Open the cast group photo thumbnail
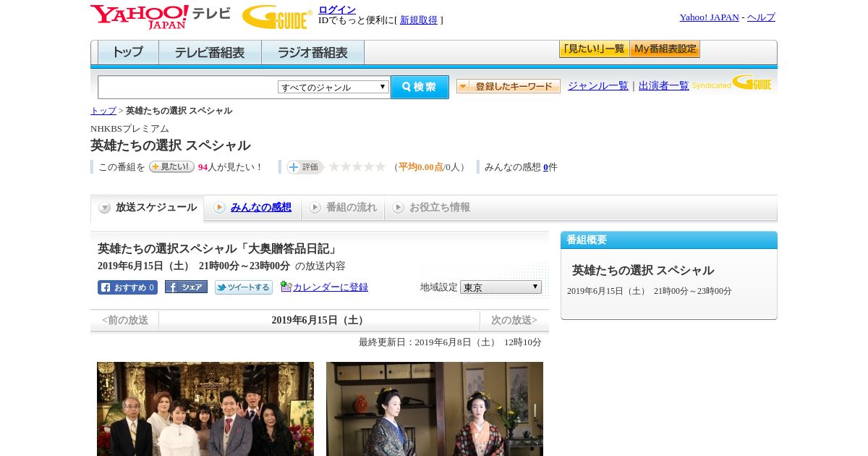The width and height of the screenshot is (868, 456). tap(205, 409)
